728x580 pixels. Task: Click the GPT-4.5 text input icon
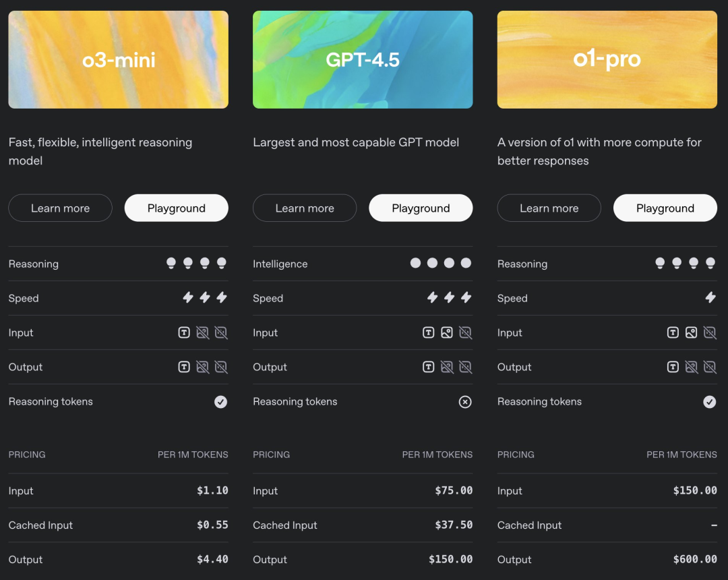pos(429,332)
